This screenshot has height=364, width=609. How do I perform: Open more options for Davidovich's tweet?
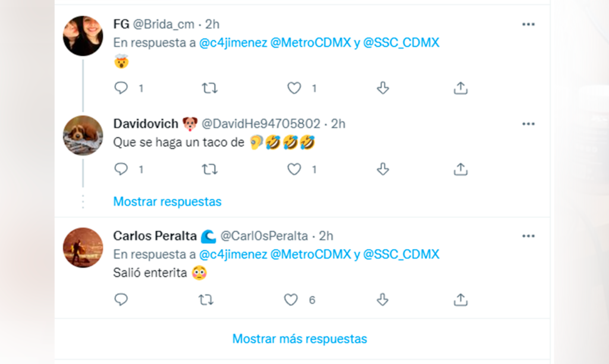(528, 124)
